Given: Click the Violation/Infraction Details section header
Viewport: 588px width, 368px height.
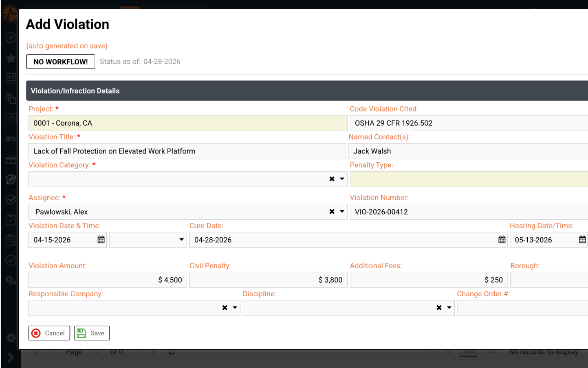Looking at the screenshot, I should click(x=307, y=91).
